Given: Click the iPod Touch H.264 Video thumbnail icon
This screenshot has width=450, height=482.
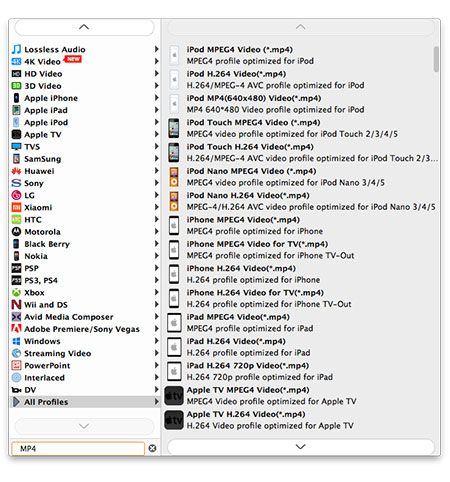Looking at the screenshot, I should click(173, 152).
